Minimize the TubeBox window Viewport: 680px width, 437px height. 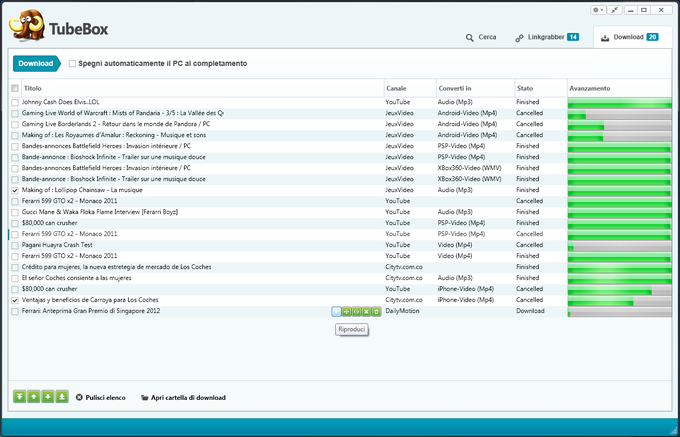631,10
